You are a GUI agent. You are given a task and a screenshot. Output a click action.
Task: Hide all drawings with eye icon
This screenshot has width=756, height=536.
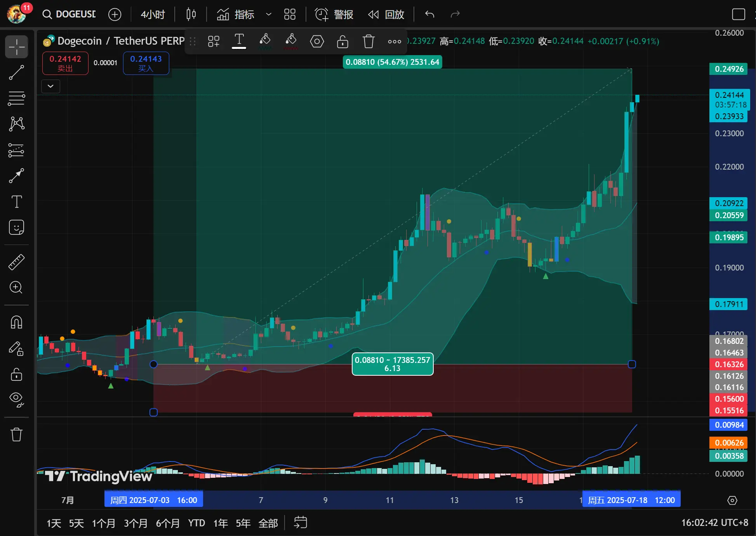(x=17, y=399)
